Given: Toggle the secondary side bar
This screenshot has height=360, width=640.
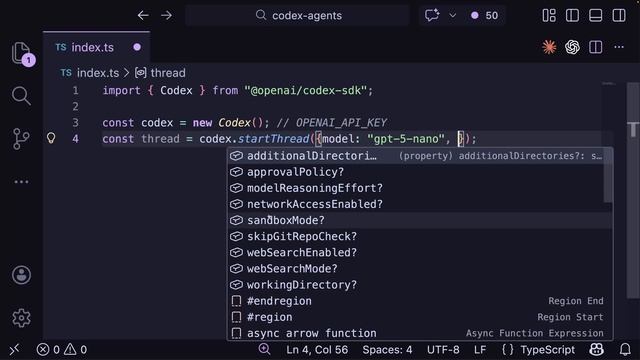Looking at the screenshot, I should 619,16.
